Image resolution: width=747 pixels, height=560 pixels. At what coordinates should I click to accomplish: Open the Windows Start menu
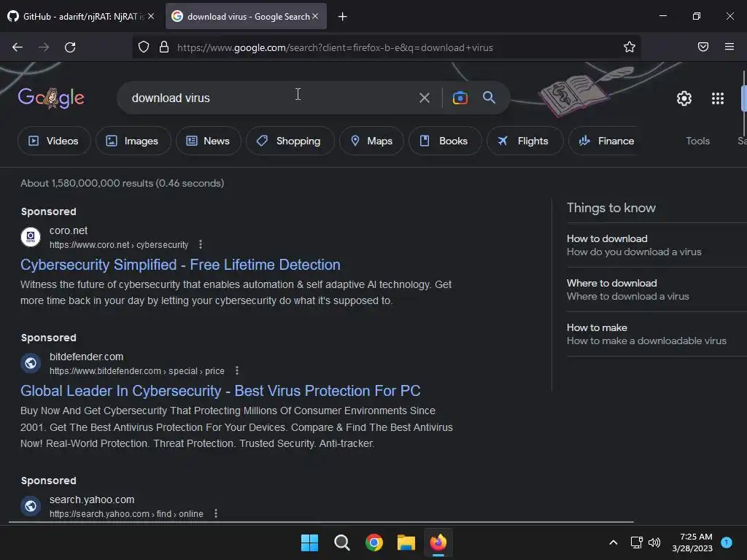[x=309, y=542]
